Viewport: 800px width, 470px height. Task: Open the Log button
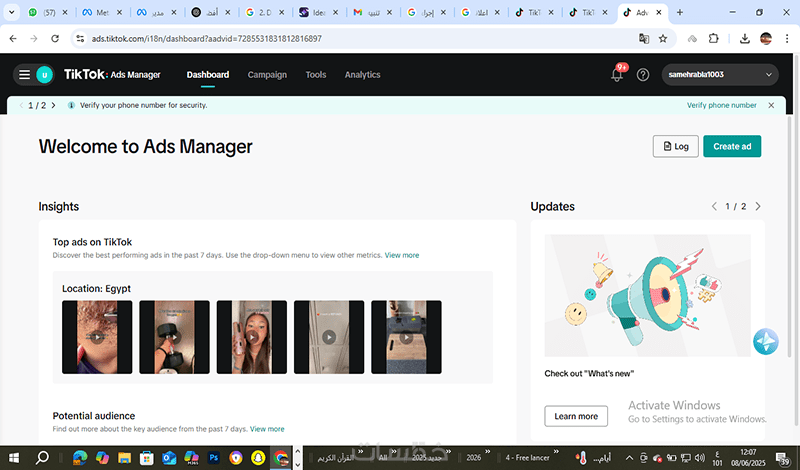point(676,146)
